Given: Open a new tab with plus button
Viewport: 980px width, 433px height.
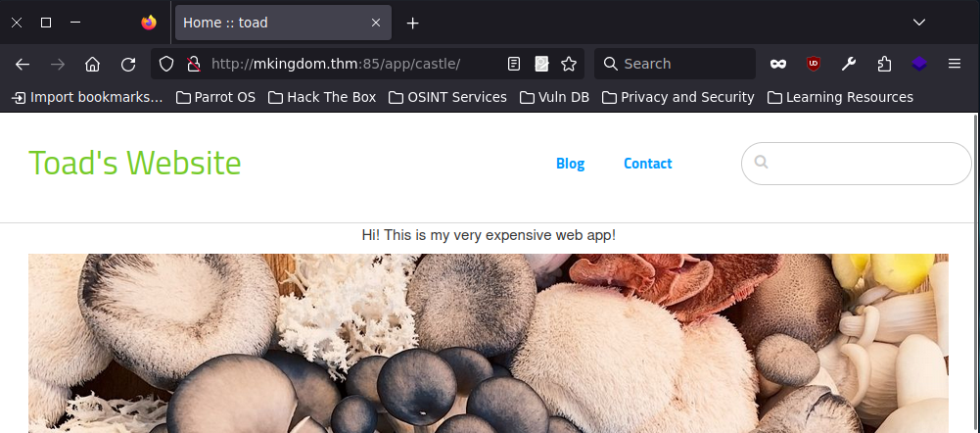Looking at the screenshot, I should [412, 24].
